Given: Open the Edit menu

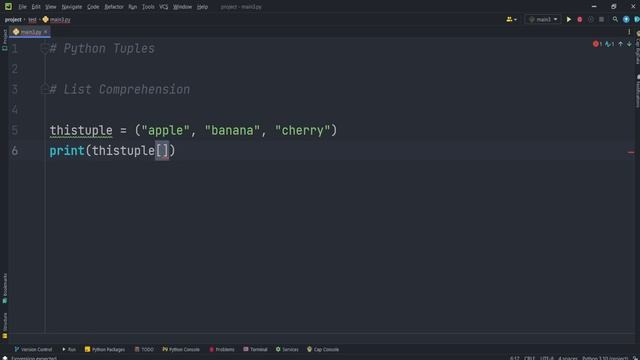Looking at the screenshot, I should (36, 7).
